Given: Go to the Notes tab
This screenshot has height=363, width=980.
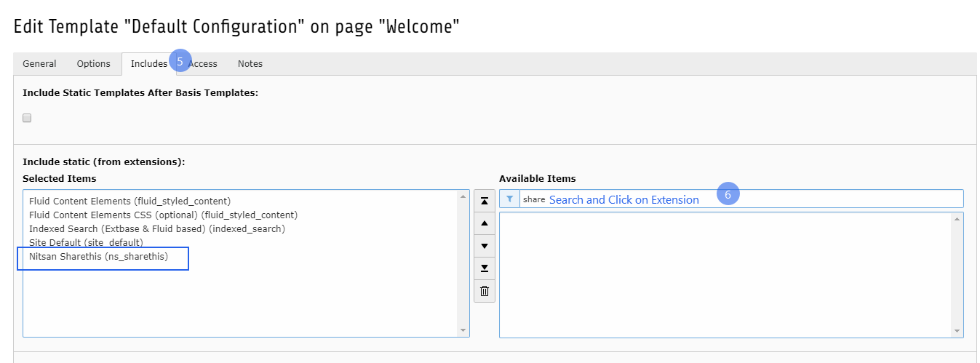Looking at the screenshot, I should point(250,63).
